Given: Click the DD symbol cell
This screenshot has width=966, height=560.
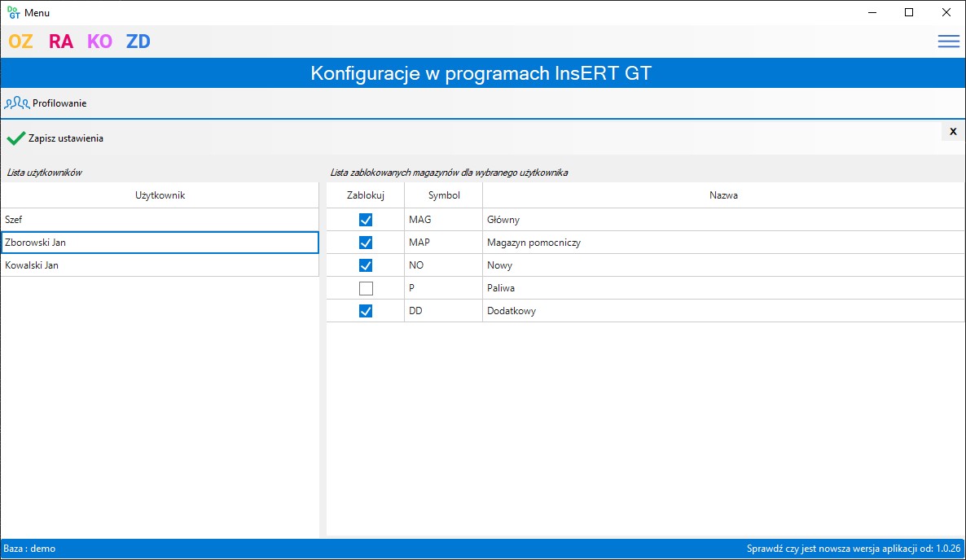Looking at the screenshot, I should [x=444, y=311].
